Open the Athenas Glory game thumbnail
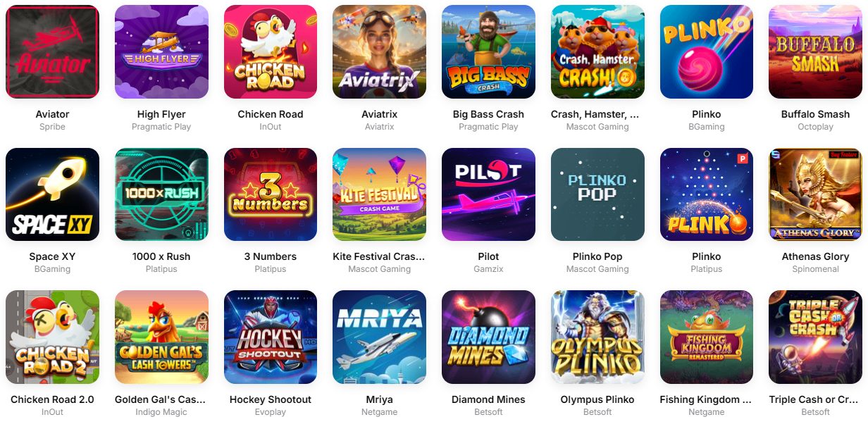Viewport: 868px width, 429px height. (815, 194)
